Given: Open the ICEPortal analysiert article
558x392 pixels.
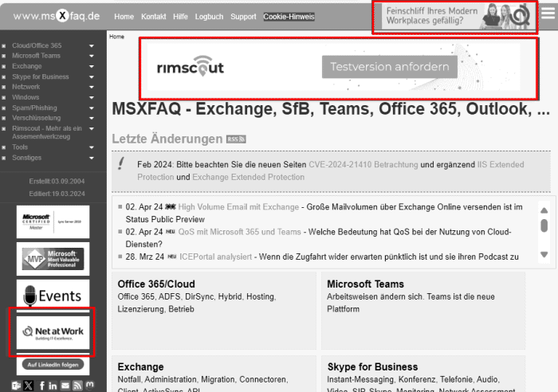Looking at the screenshot, I should (215, 257).
